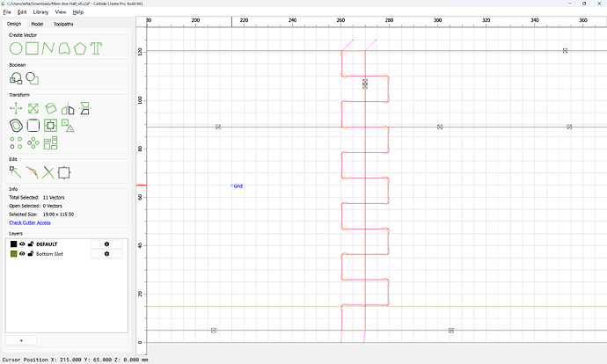Select the Polyline vector tool

point(48,48)
